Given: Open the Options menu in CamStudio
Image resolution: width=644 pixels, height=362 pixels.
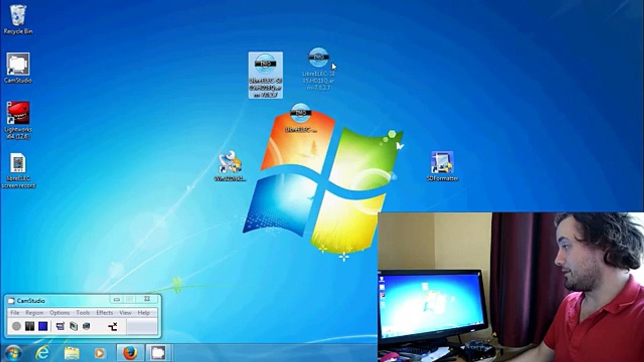Looking at the screenshot, I should pos(59,313).
